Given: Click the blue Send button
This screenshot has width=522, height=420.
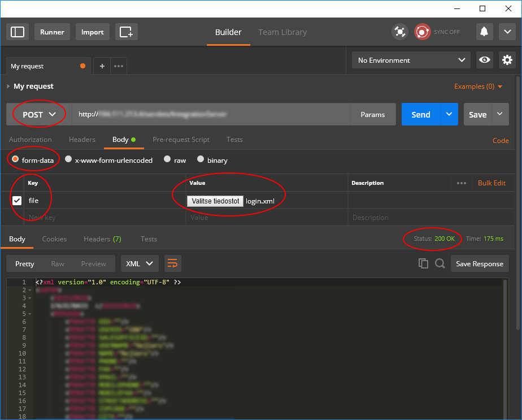Looking at the screenshot, I should (x=421, y=114).
